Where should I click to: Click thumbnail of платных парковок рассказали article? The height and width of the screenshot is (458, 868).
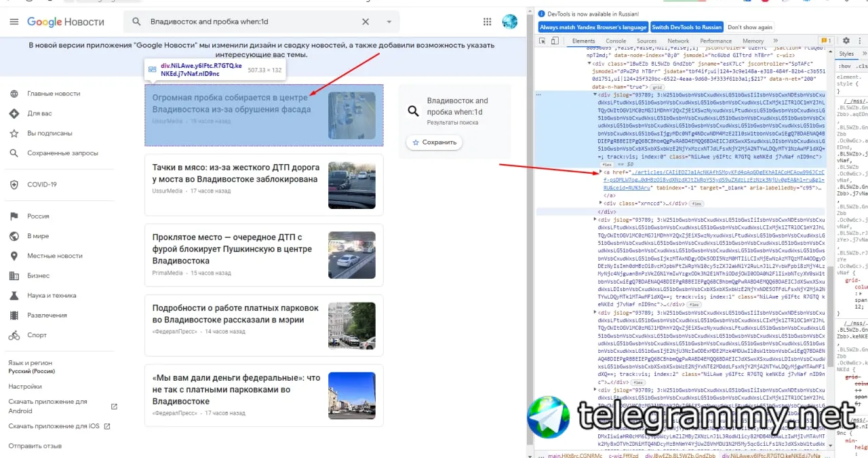coord(352,326)
